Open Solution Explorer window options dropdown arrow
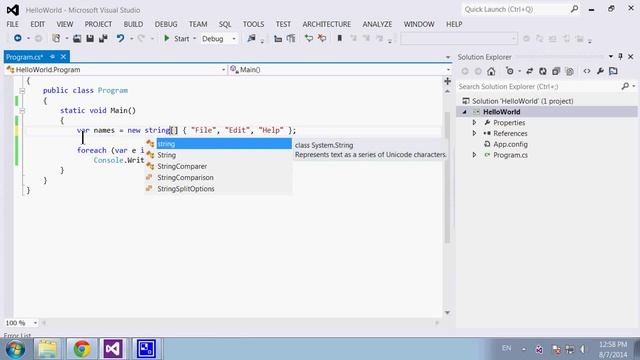Screen dimensions: 640x360 click(x=611, y=57)
